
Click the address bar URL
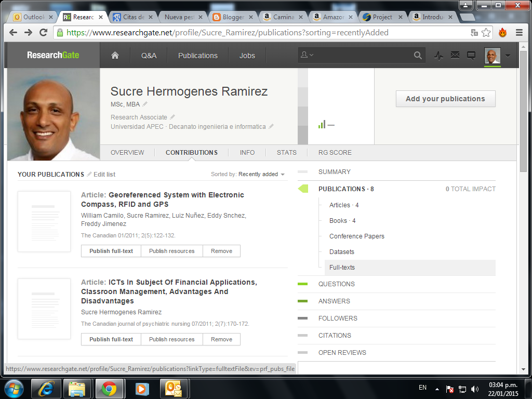pos(228,33)
